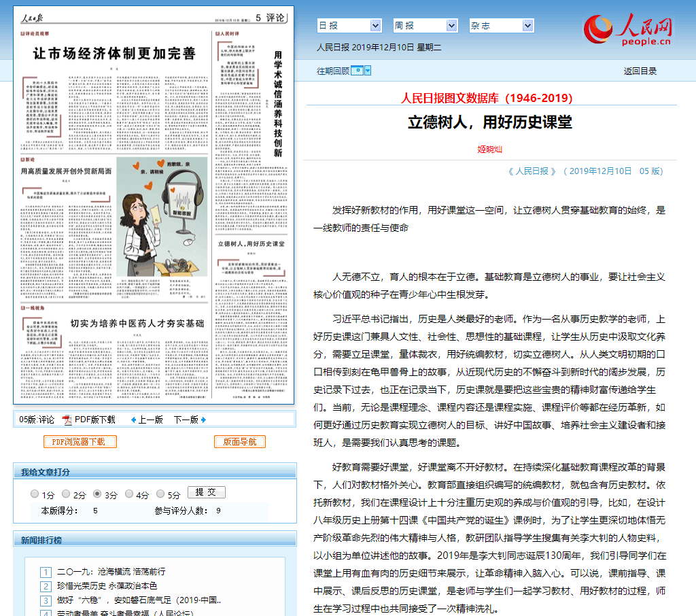Click the next page right arrow icon

(203, 420)
